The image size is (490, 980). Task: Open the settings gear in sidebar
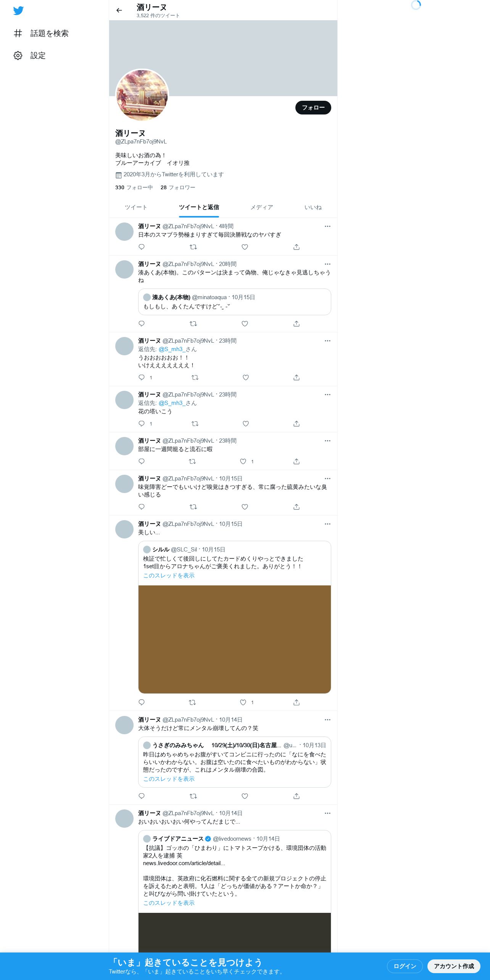(18, 55)
